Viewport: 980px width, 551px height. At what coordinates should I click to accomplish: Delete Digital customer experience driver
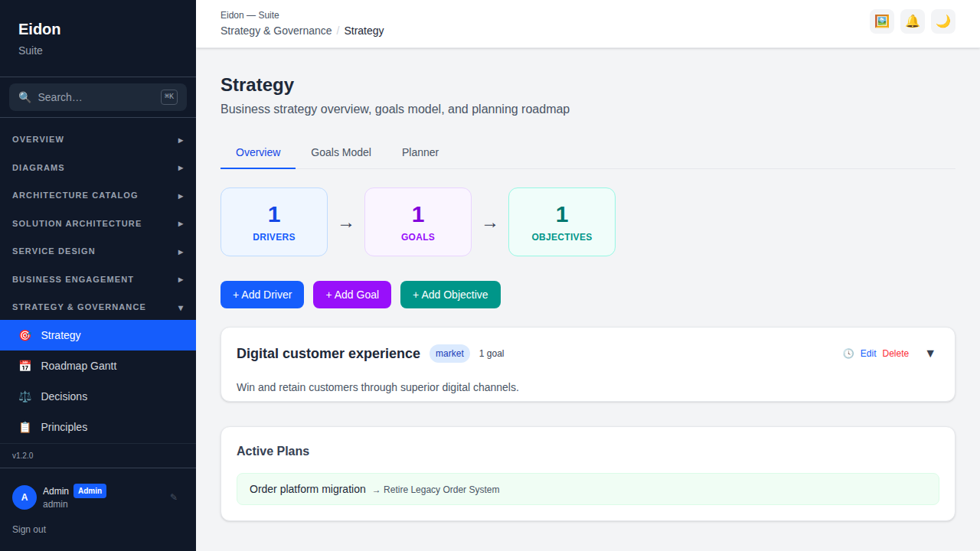896,354
